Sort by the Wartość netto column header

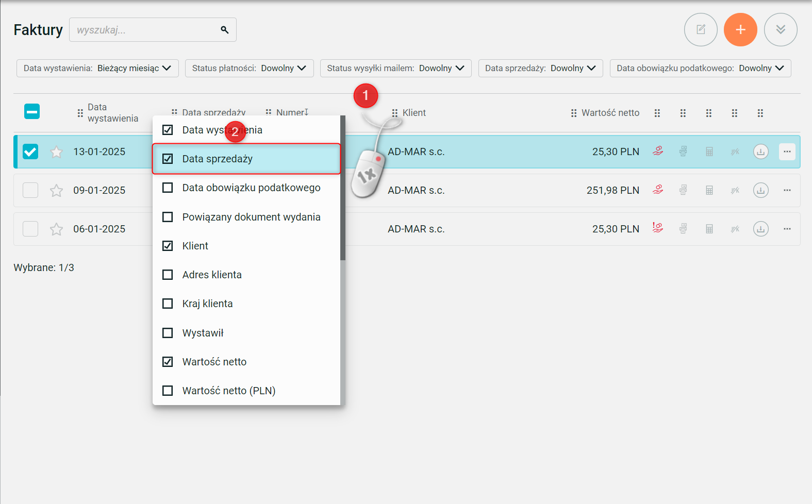click(x=610, y=113)
